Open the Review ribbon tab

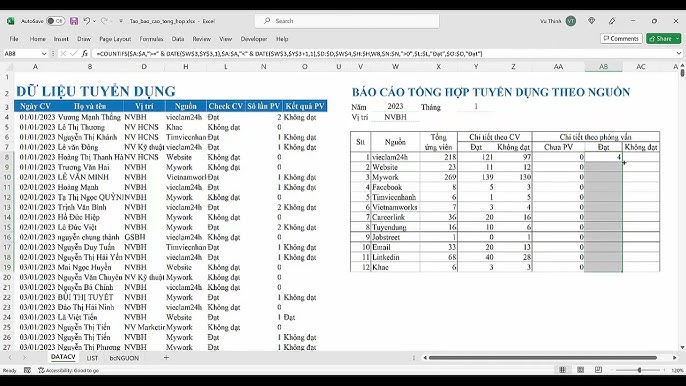[202, 39]
